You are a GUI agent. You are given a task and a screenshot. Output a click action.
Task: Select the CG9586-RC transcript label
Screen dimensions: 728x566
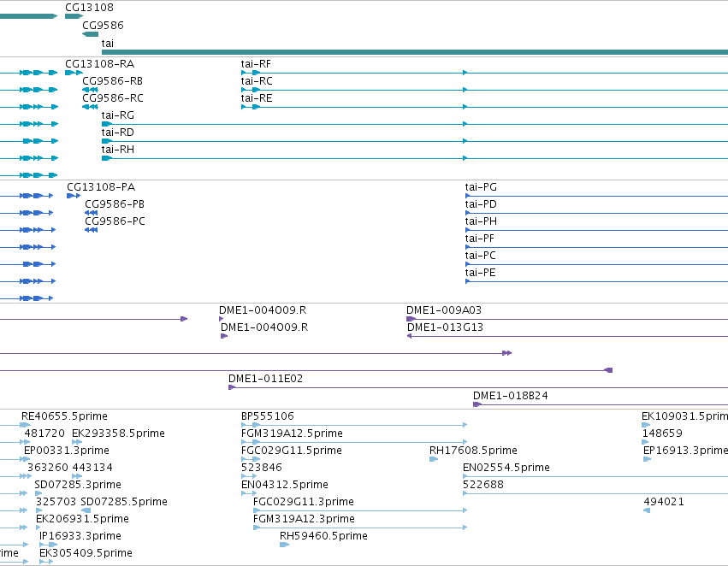(113, 98)
